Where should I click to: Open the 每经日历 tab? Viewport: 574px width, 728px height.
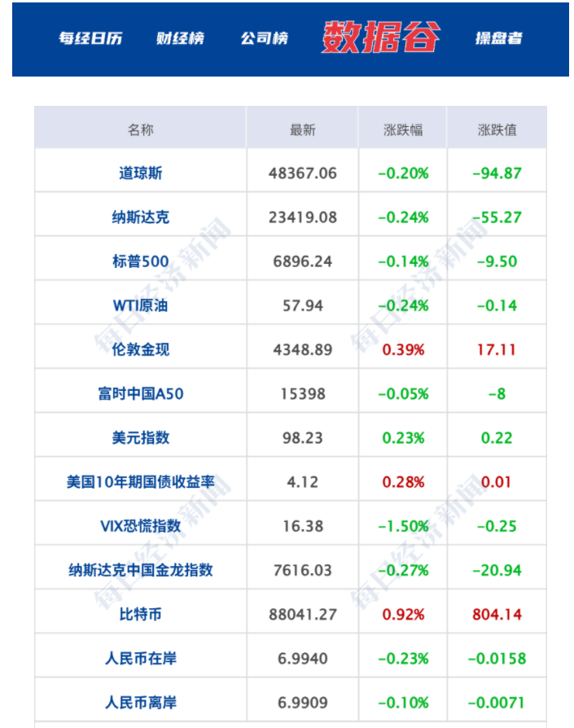[90, 38]
